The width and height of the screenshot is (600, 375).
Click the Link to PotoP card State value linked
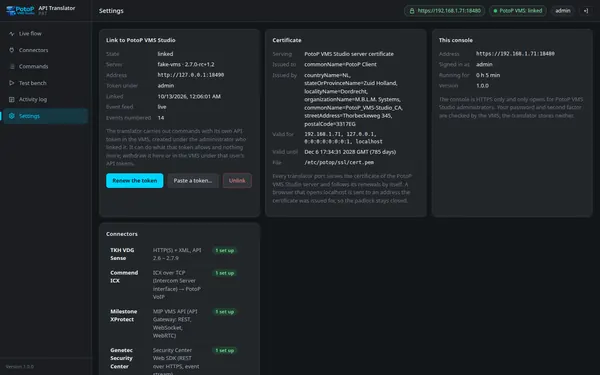click(165, 54)
